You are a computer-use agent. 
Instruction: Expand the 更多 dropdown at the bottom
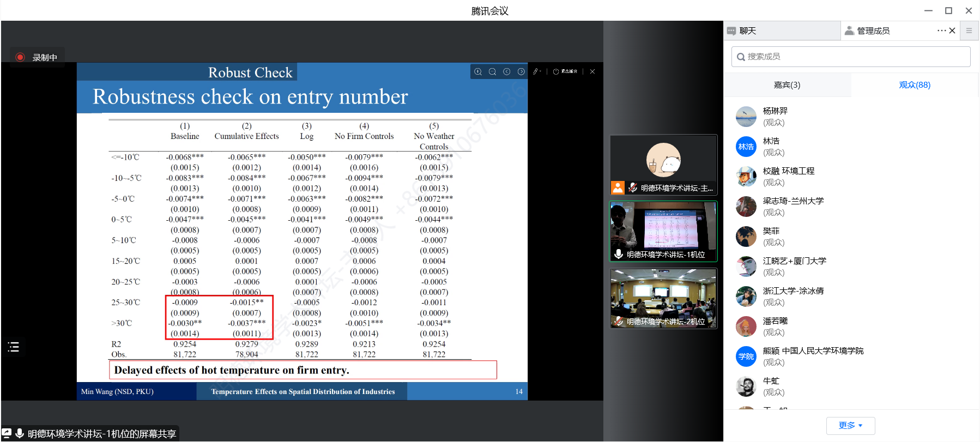pyautogui.click(x=850, y=426)
